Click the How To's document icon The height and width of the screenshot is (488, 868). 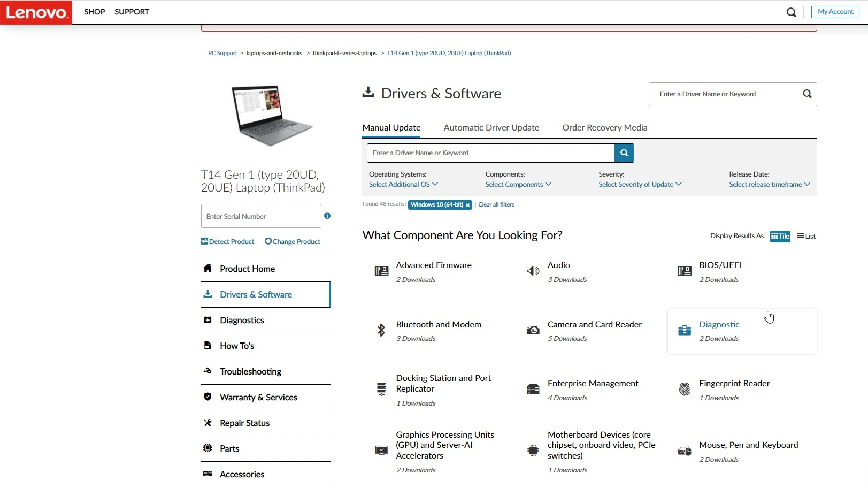tap(208, 346)
